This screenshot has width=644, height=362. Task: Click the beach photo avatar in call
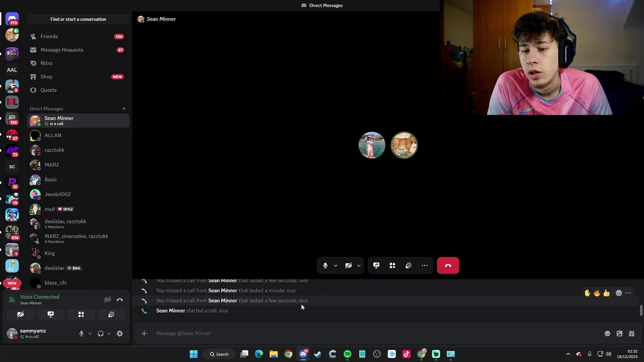click(x=372, y=145)
